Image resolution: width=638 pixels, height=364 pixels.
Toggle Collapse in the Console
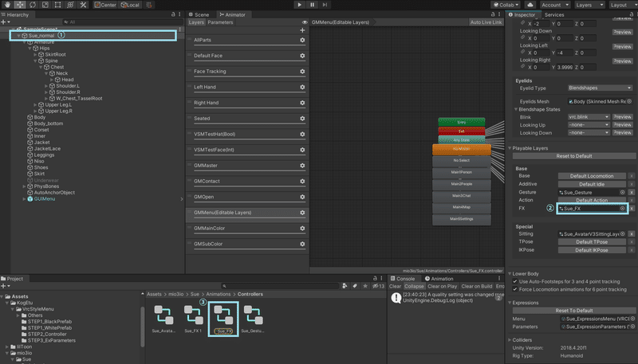[x=414, y=286]
